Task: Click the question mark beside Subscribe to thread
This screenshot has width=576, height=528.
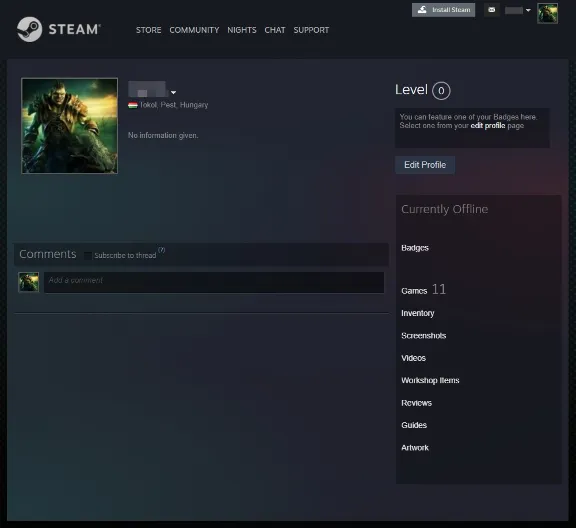Action: coord(162,250)
